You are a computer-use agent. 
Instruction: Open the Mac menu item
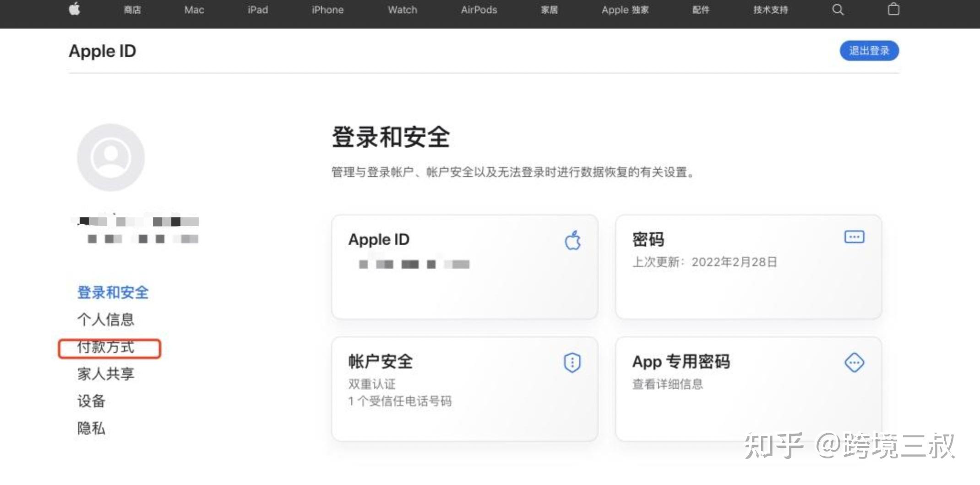pyautogui.click(x=194, y=10)
